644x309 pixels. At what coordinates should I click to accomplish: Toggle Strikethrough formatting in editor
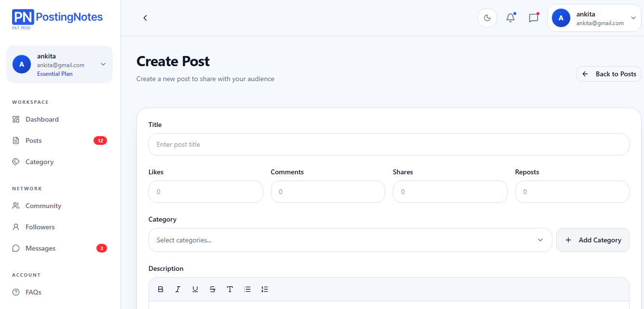pyautogui.click(x=213, y=289)
